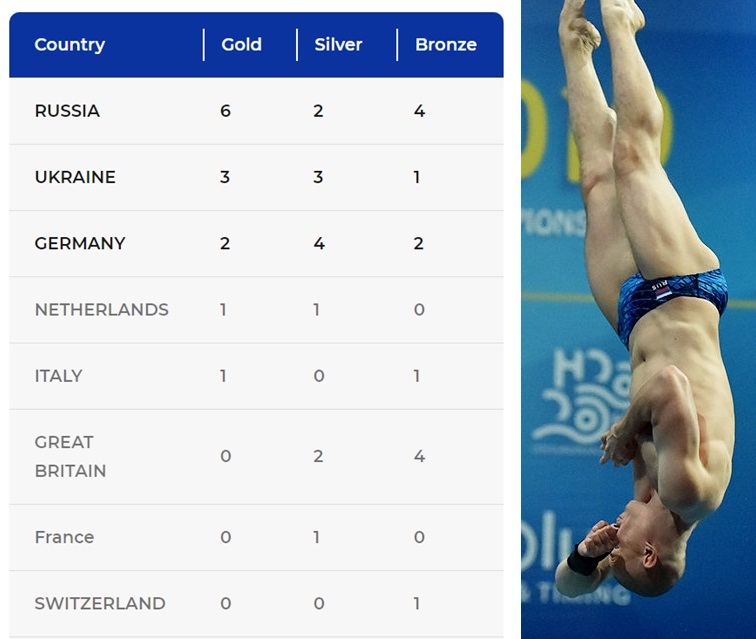Select the France row label
Viewport: 756px width, 639px height.
(x=64, y=537)
